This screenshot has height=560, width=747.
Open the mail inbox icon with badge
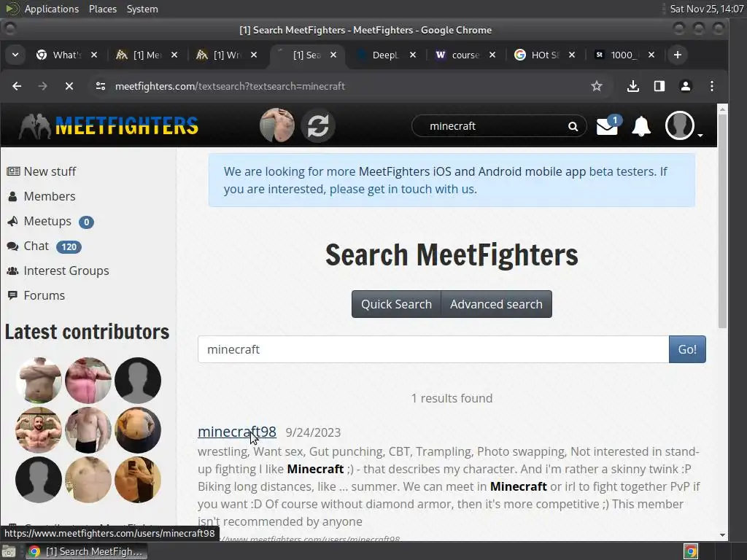608,126
